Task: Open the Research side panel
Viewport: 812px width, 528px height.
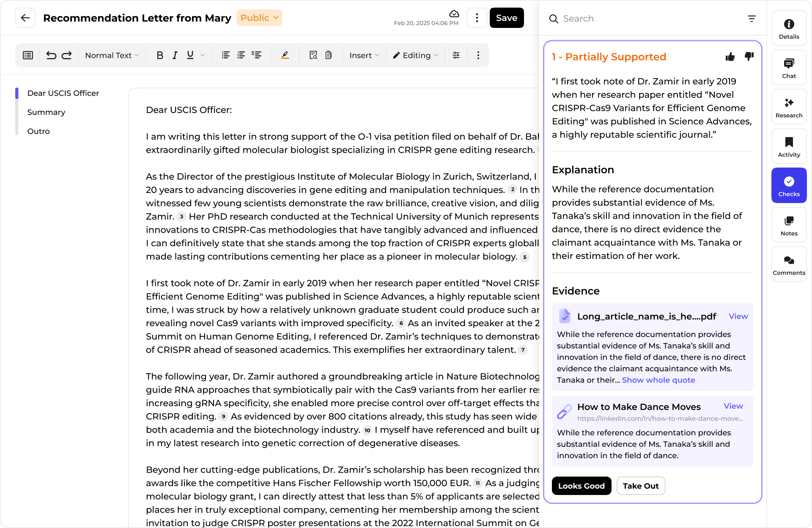Action: click(x=789, y=107)
